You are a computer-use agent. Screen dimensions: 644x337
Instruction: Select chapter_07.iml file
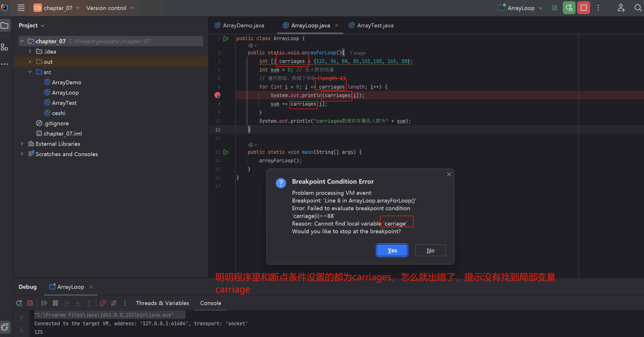coord(62,134)
